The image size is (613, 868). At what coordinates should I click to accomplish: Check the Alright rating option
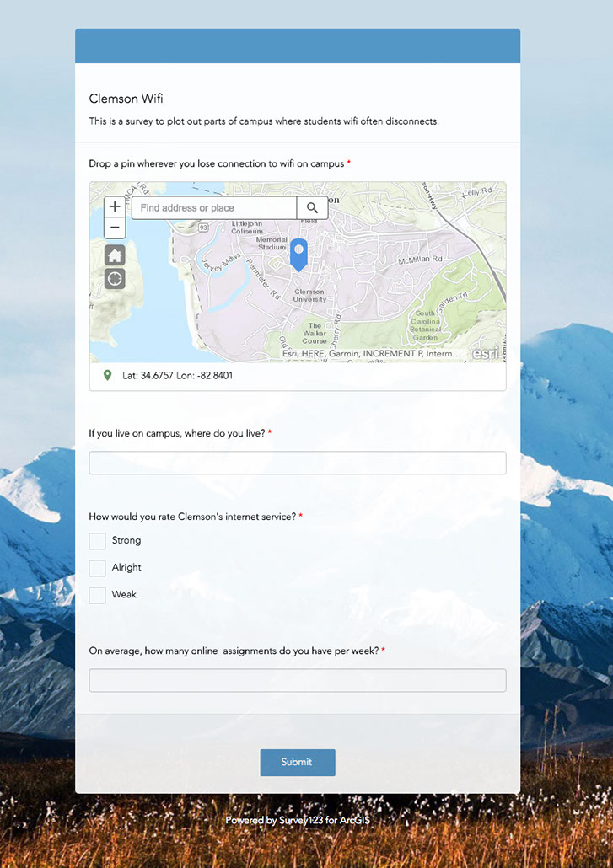click(x=98, y=568)
